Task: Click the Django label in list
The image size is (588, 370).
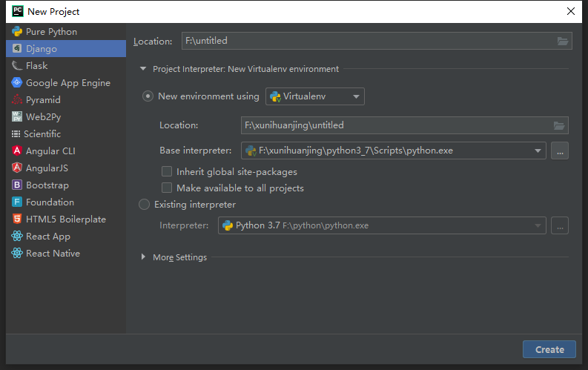Action: coord(42,49)
